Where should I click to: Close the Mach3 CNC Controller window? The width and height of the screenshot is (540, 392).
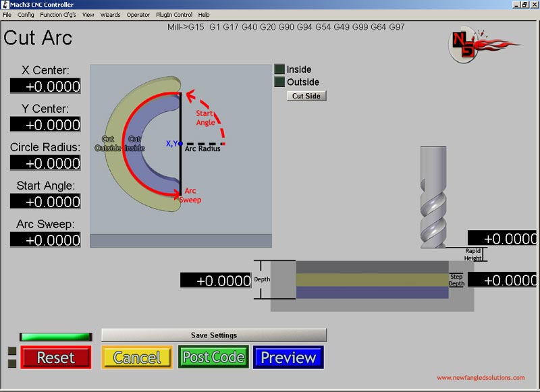534,5
